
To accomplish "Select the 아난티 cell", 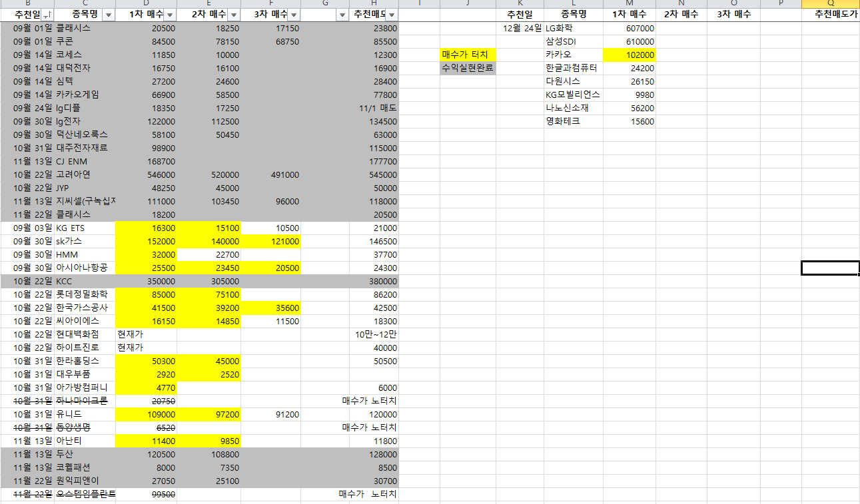I will [85, 441].
